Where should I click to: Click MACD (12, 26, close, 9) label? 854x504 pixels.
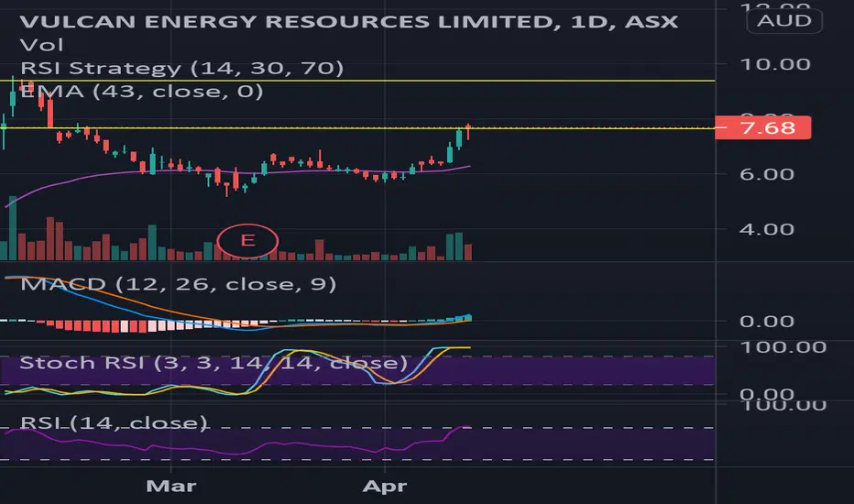178,284
